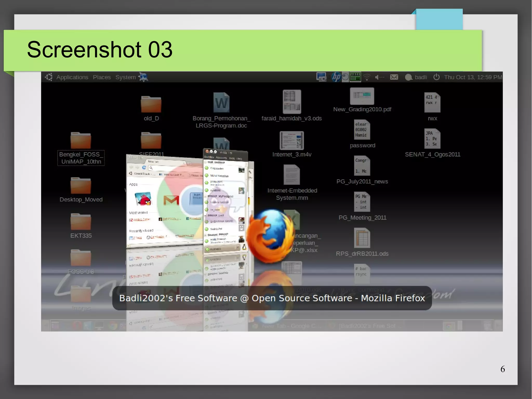
Task: Collapse the PPKKP_MyPosgrad buddy group
Action: 206,197
